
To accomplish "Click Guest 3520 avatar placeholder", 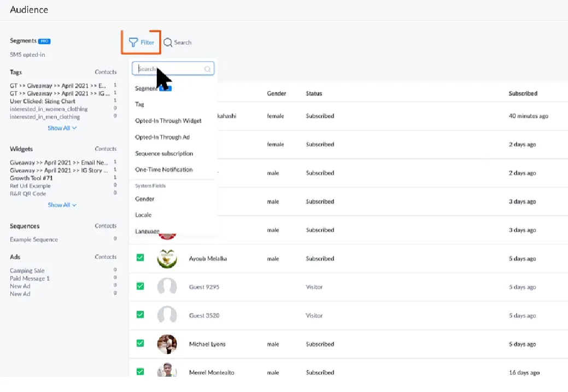I will pos(167,315).
